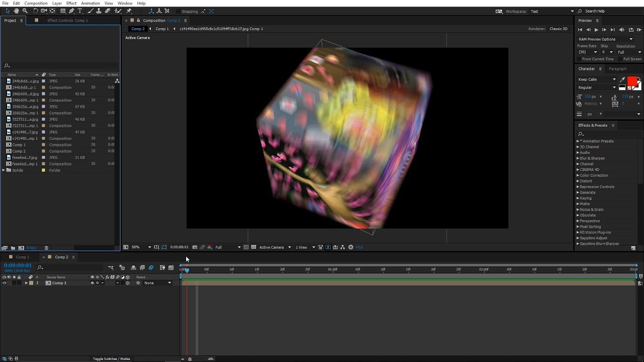The image size is (644, 362).
Task: Select the Horizontal Type tool
Action: 79,11
